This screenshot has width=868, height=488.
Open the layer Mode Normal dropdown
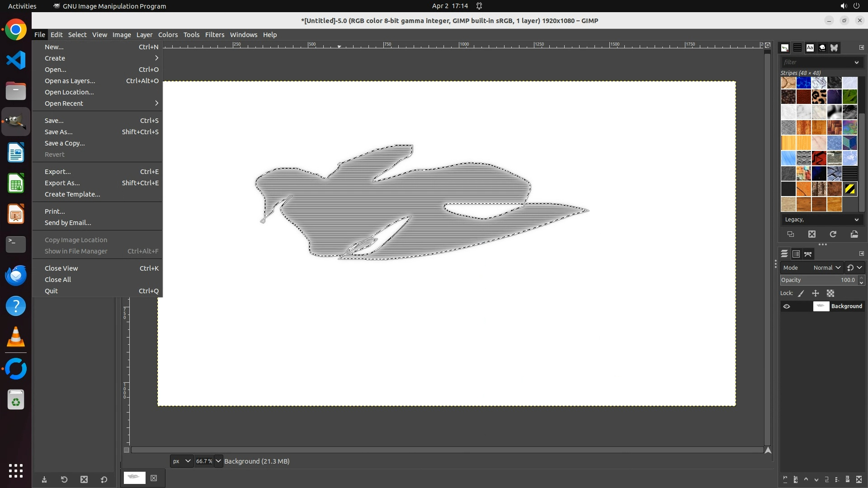tap(826, 267)
